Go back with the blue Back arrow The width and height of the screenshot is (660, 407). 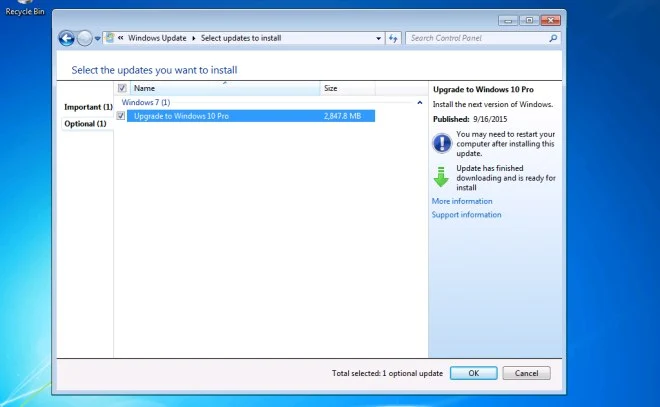pyautogui.click(x=66, y=38)
